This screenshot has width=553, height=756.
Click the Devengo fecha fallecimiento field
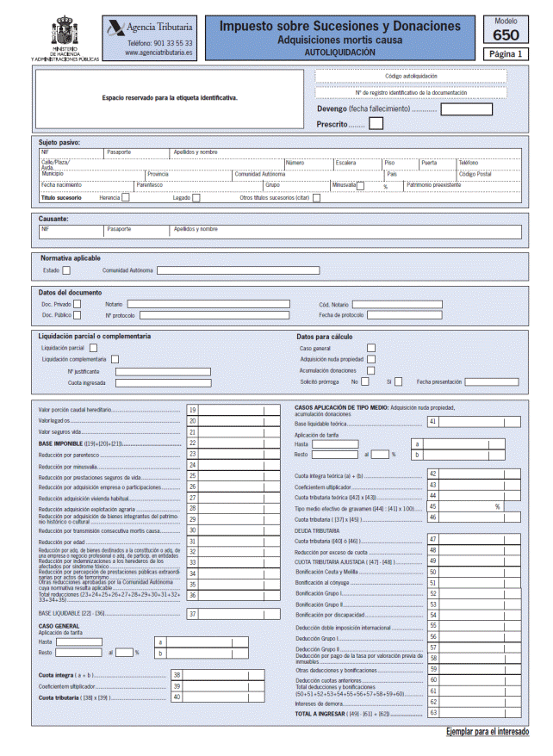[466, 109]
